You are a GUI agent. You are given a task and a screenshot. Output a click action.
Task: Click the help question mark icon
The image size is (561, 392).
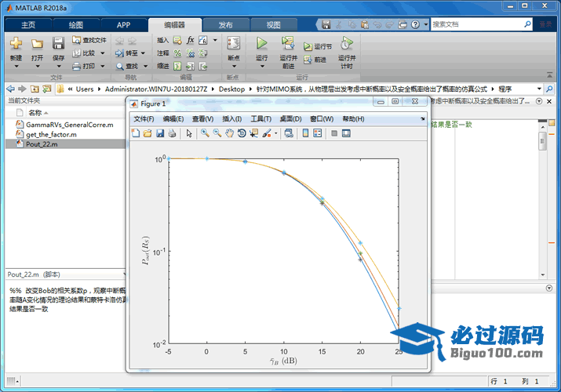(415, 24)
